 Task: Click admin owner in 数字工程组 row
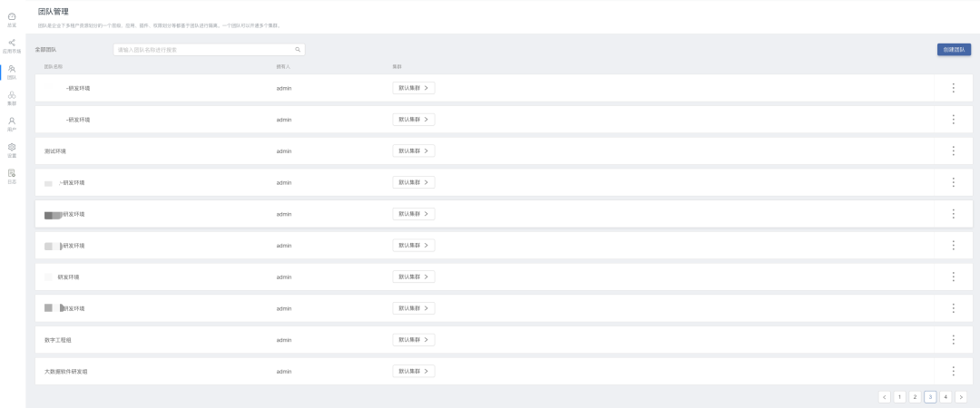[x=284, y=340]
